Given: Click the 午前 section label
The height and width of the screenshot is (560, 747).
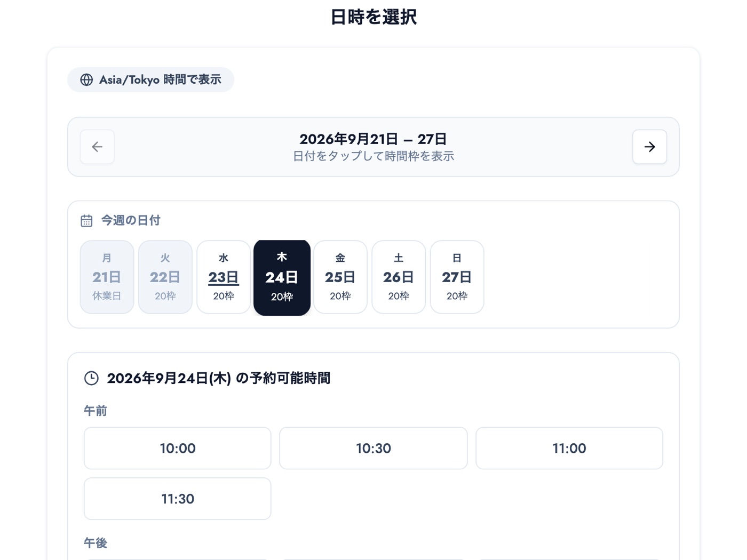Looking at the screenshot, I should coord(96,411).
